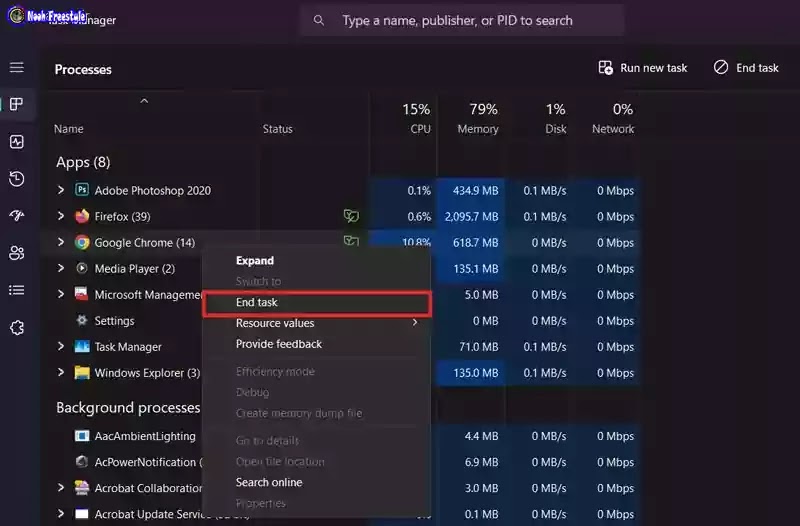Choose Expand in the context menu
This screenshot has width=800, height=526.
point(316,261)
